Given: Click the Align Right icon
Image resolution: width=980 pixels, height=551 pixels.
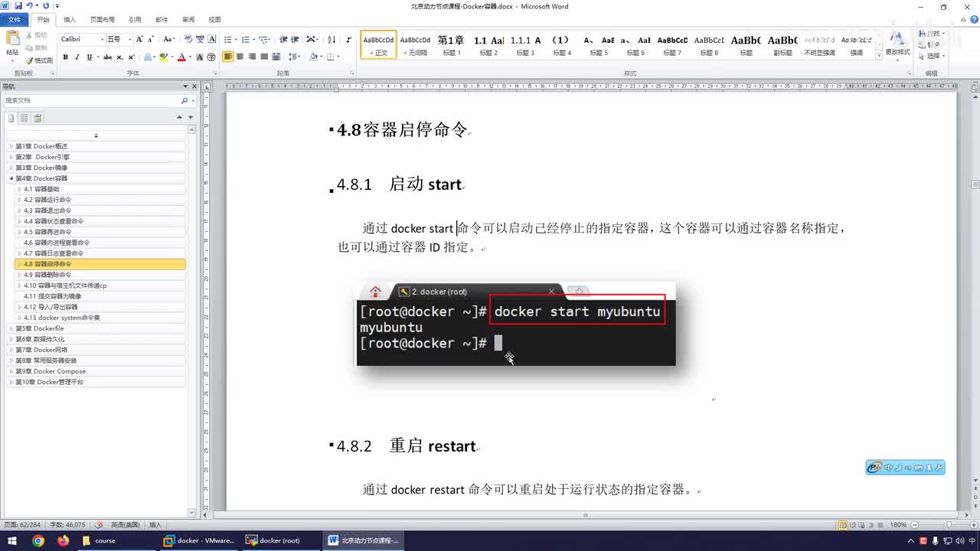Looking at the screenshot, I should [252, 57].
